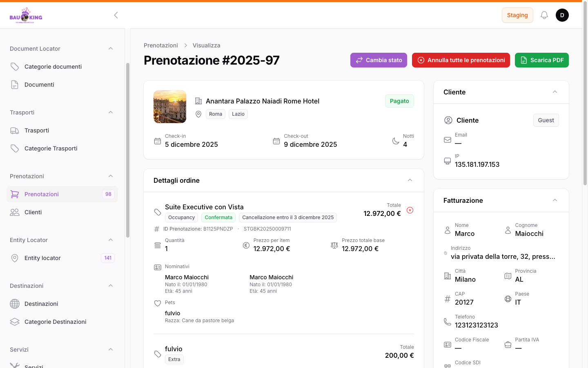This screenshot has height=368, width=588.
Task: Open the notifications bell
Action: pos(544,15)
